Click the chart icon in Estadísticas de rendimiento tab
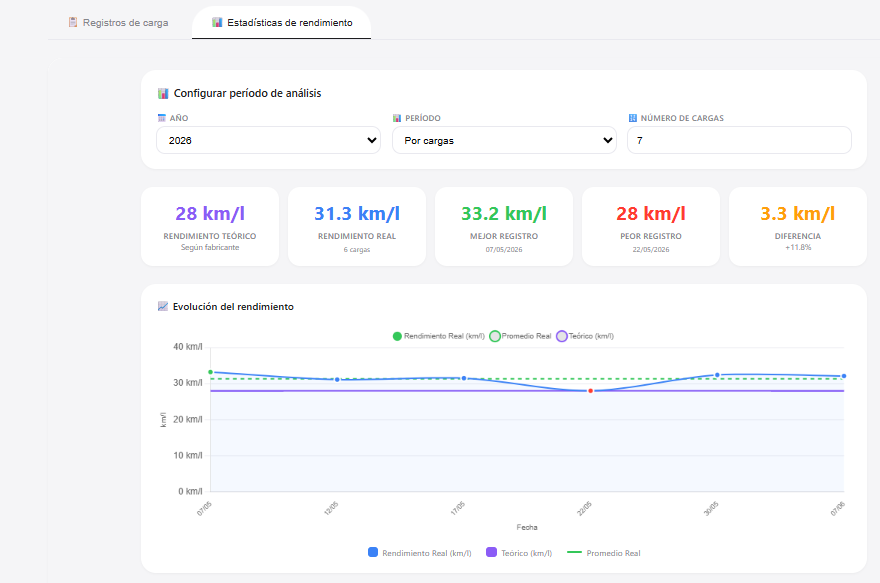This screenshot has height=583, width=880. coord(217,22)
